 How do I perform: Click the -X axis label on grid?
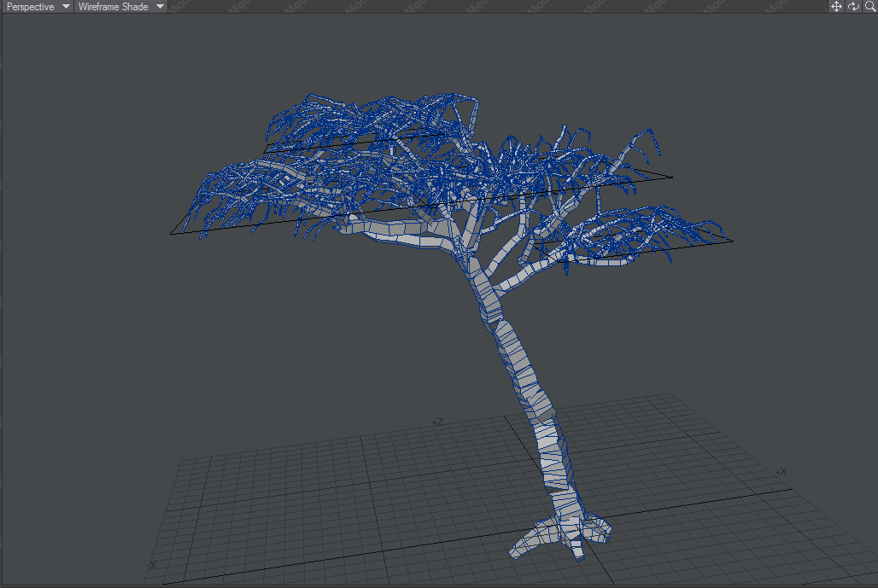coord(152,566)
